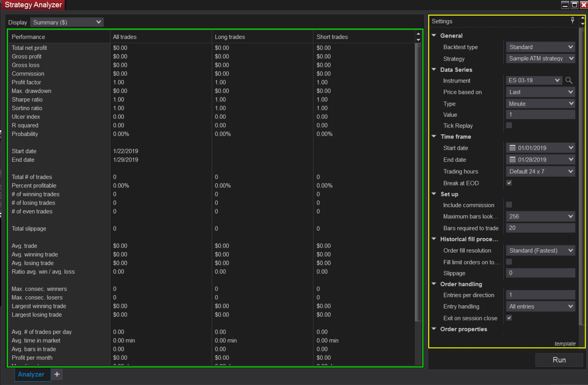
Task: Click the Slippage input field
Action: pos(540,273)
